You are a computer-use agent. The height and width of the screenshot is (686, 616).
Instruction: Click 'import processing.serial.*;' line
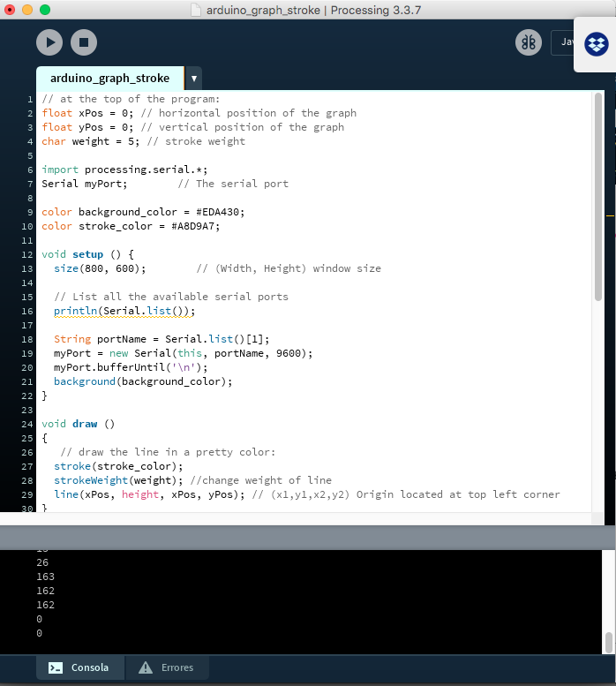pos(124,170)
